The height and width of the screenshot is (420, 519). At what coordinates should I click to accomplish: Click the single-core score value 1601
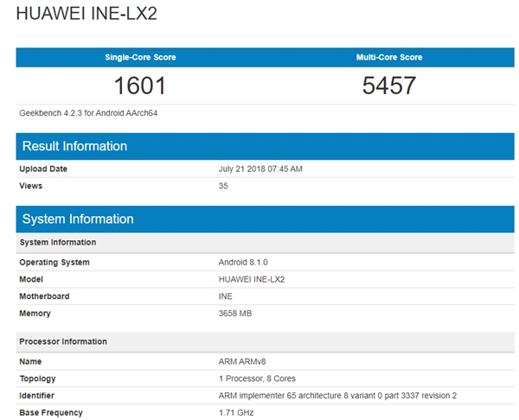pos(140,86)
